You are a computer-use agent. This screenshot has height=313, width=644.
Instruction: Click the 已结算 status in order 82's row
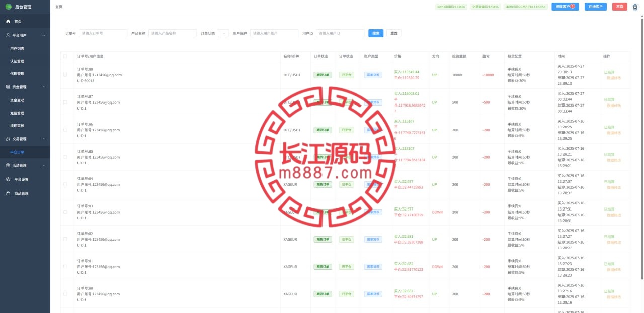click(x=609, y=236)
